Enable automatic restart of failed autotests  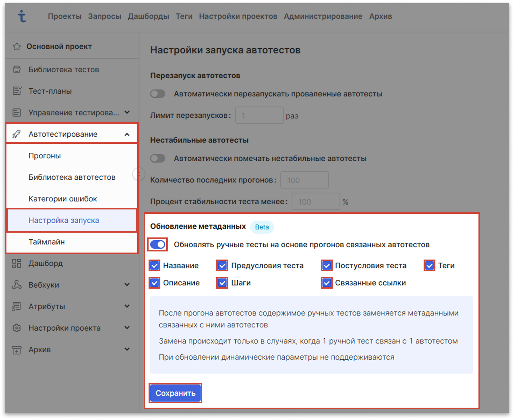tap(157, 94)
